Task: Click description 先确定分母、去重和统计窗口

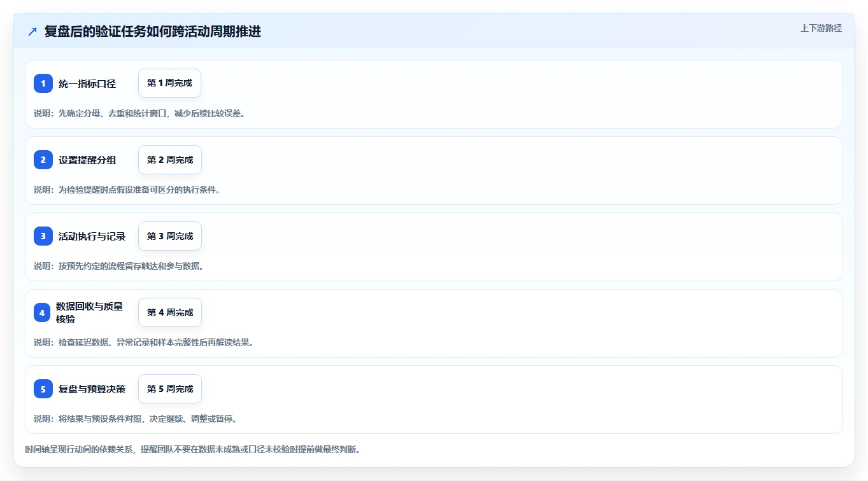Action: pos(113,113)
